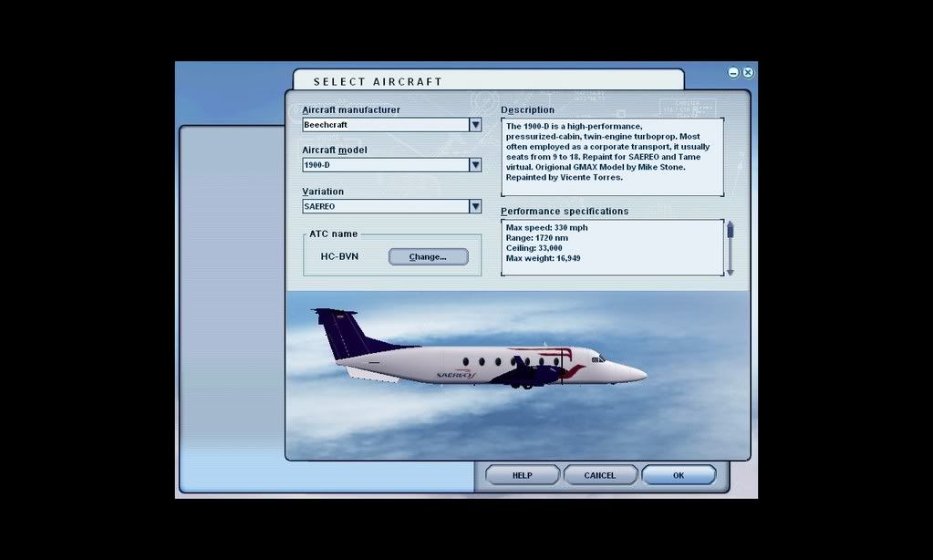Open the Aircraft manufacturer dropdown arrow
The width and height of the screenshot is (933, 560).
click(x=475, y=125)
